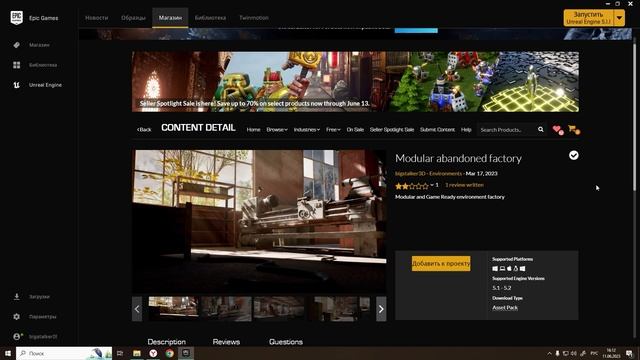Screen dimensions: 640x360
Task: Expand the Industries dropdown menu
Action: pos(307,129)
